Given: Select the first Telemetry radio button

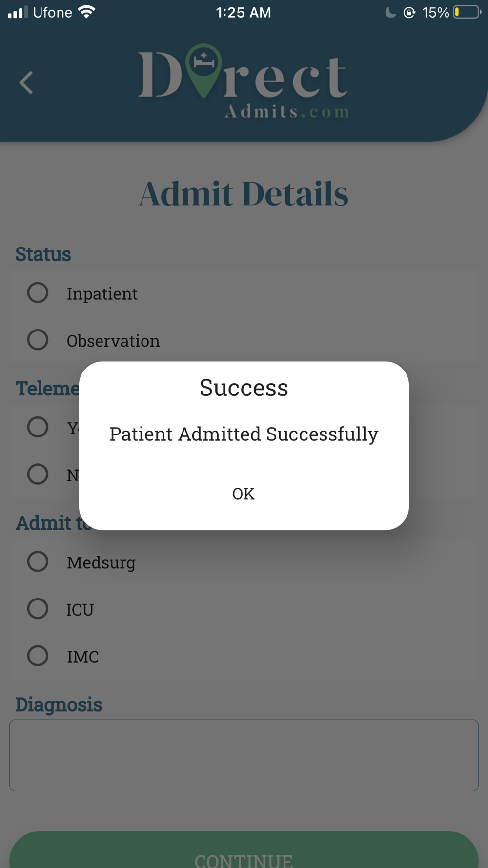Looking at the screenshot, I should (38, 427).
